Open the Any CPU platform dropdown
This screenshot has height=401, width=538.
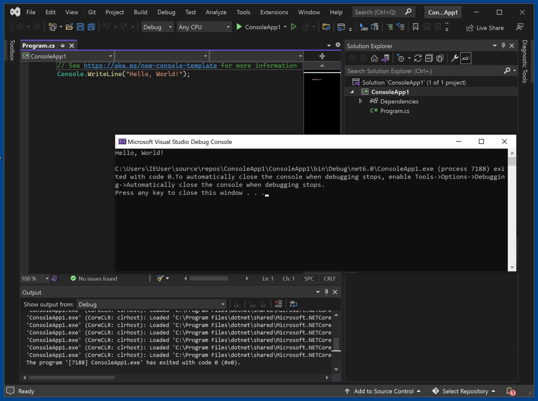204,27
